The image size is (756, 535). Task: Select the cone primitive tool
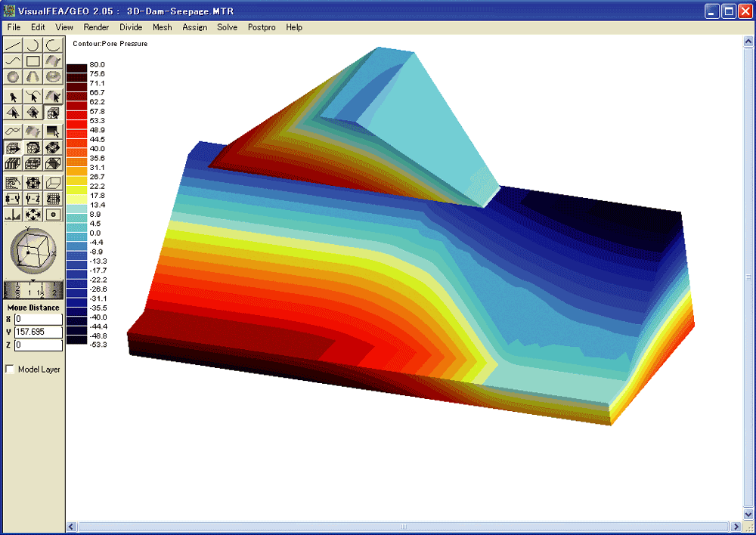33,76
